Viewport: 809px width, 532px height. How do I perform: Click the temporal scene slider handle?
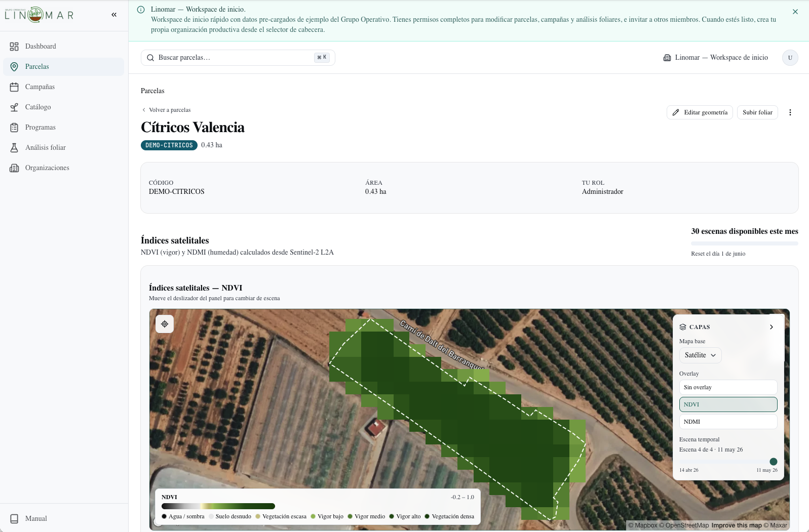point(774,462)
